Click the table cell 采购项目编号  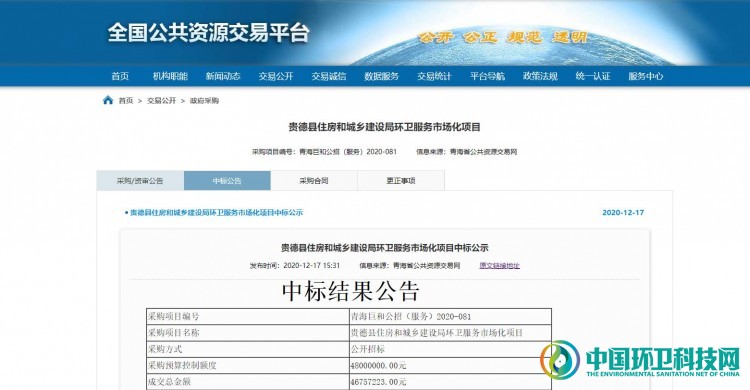tap(248, 317)
